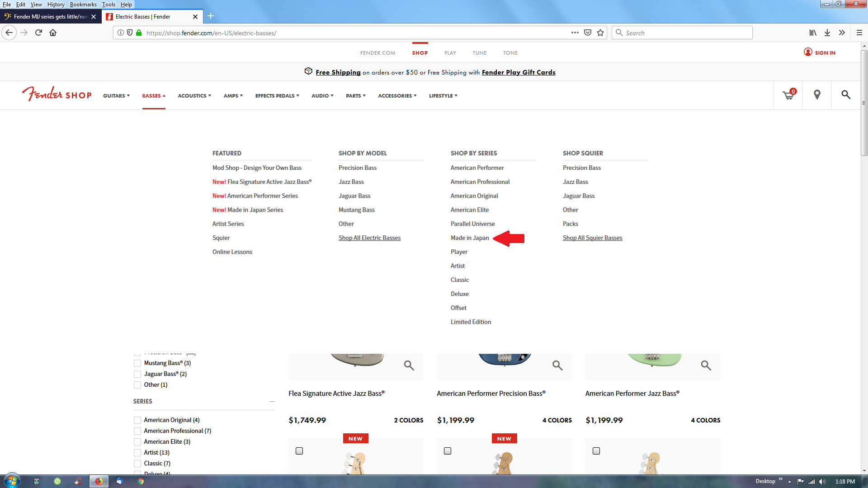This screenshot has width=868, height=488.
Task: Select Made in Japan under Shop by Series
Action: [x=470, y=238]
